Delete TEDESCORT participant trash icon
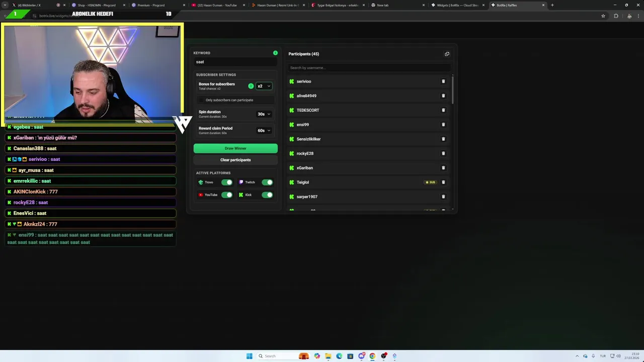Image resolution: width=644 pixels, height=362 pixels. point(443,110)
